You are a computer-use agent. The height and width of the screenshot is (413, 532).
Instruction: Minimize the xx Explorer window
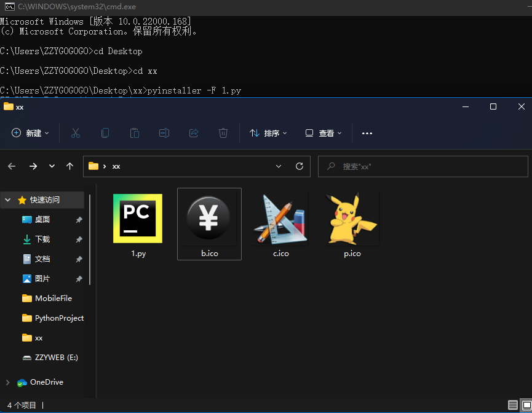click(x=466, y=106)
